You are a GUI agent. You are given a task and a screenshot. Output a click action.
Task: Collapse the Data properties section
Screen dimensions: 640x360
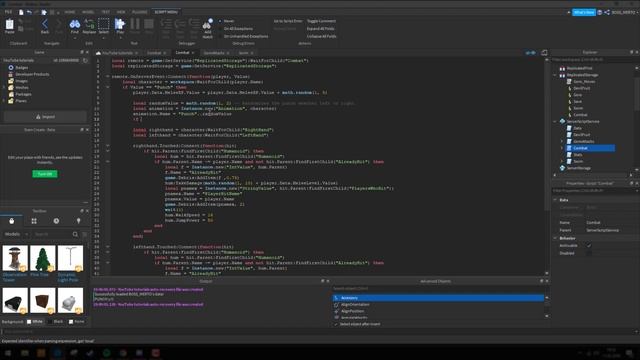555,200
